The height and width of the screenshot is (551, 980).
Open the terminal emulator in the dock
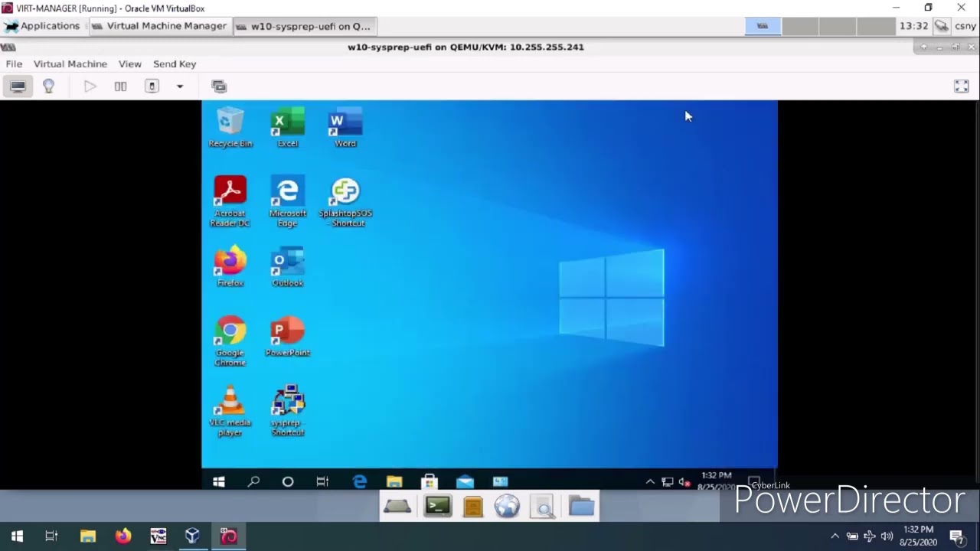click(438, 505)
